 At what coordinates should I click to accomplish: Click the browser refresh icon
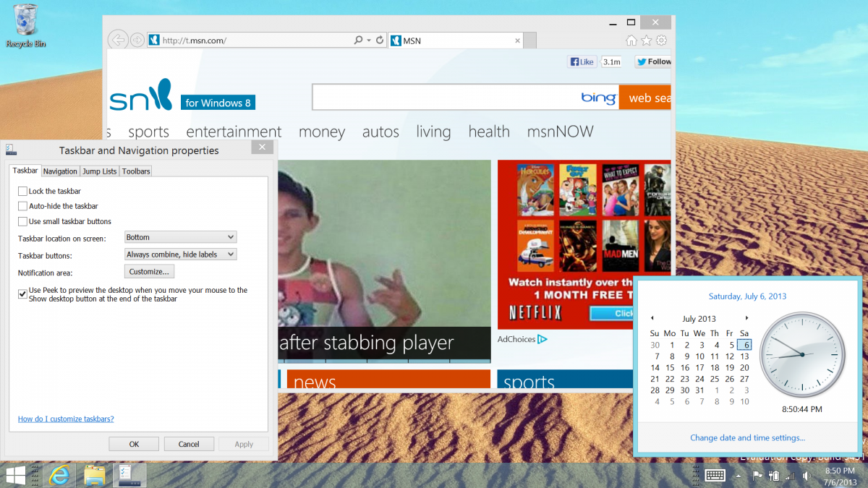coord(380,40)
